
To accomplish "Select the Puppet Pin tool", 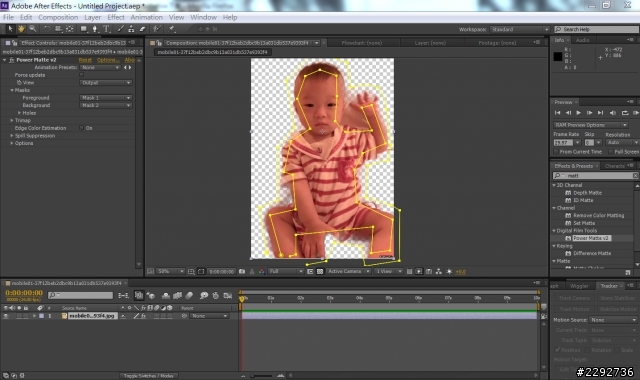I will (x=171, y=29).
